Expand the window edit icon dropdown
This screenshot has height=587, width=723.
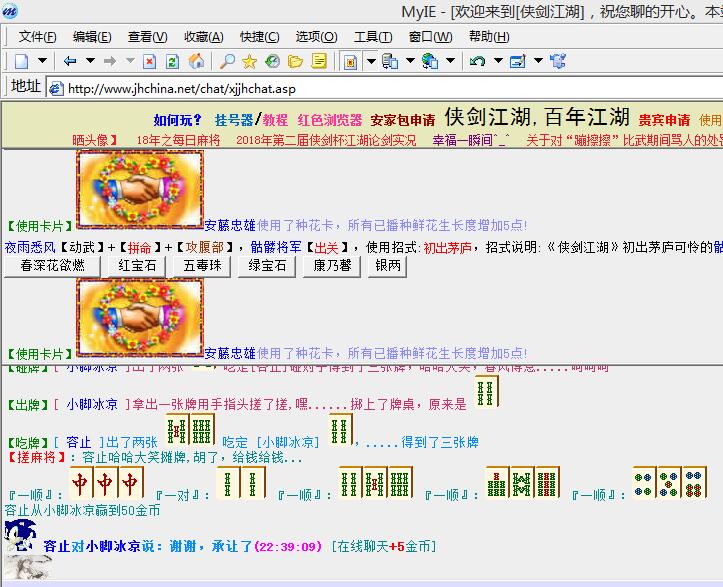pos(538,60)
